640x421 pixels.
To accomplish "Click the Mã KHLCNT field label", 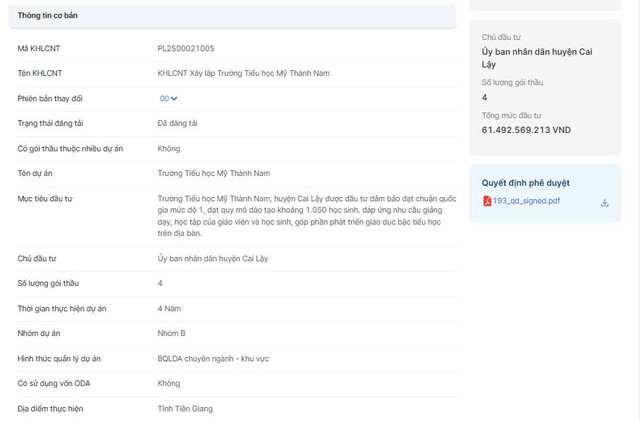I will 38,48.
